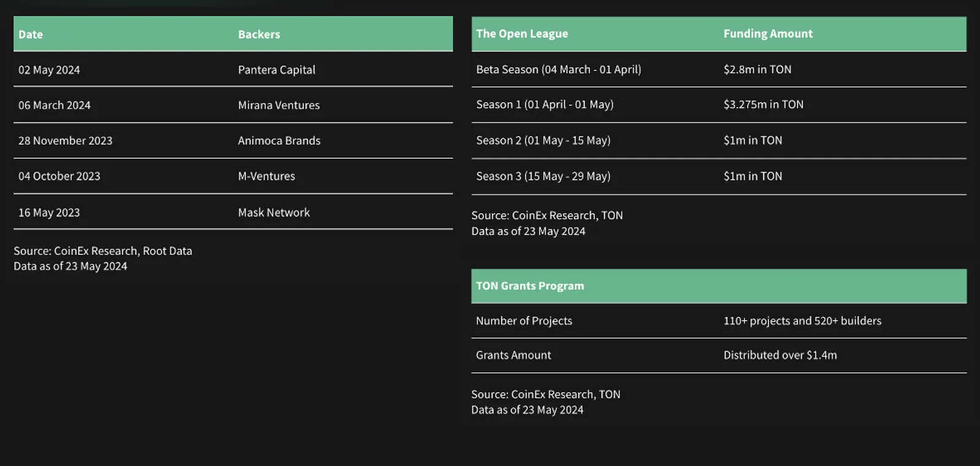Select Season 2 (01 May - 15 May)

(543, 140)
